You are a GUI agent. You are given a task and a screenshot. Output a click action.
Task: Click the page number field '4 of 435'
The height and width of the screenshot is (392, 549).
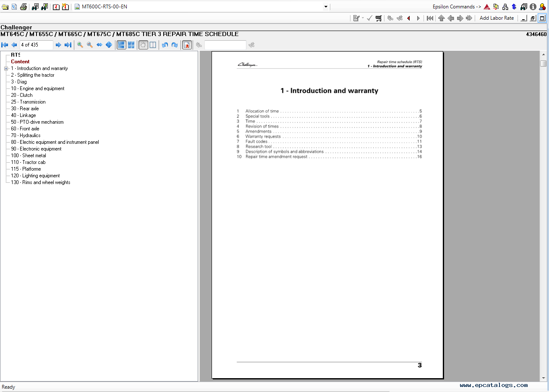click(36, 45)
